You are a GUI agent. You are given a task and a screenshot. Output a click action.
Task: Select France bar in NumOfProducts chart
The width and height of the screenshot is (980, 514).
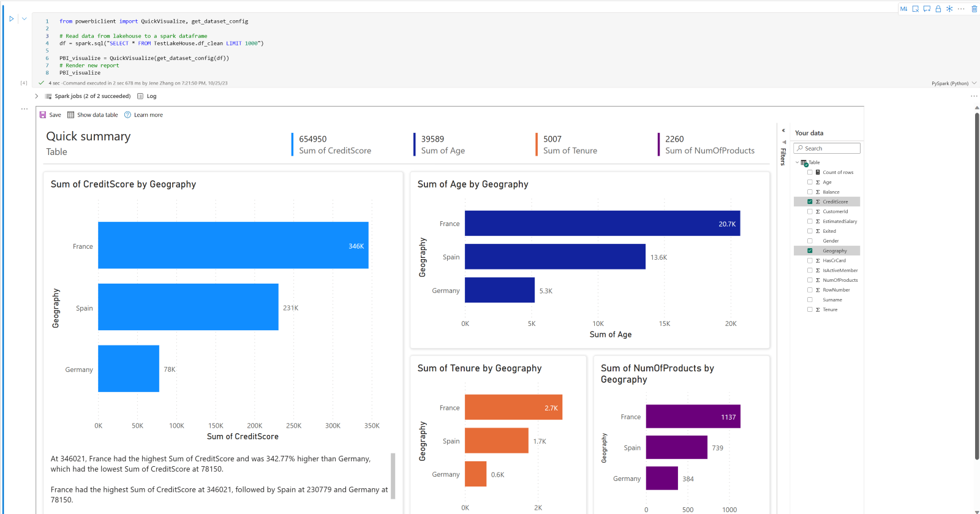pos(693,417)
